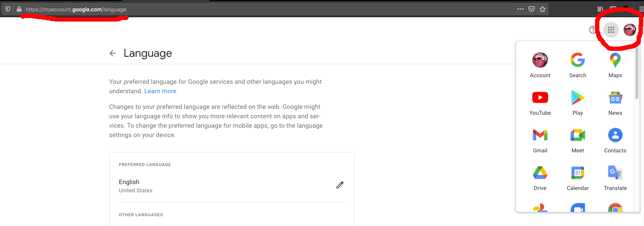
Task: Follow the Learn more link
Action: (160, 91)
